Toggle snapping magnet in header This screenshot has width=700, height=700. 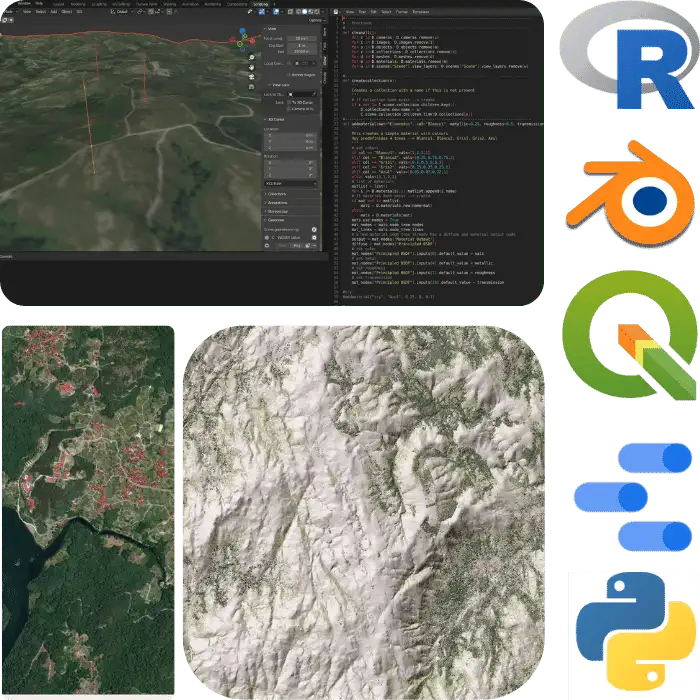click(x=151, y=12)
